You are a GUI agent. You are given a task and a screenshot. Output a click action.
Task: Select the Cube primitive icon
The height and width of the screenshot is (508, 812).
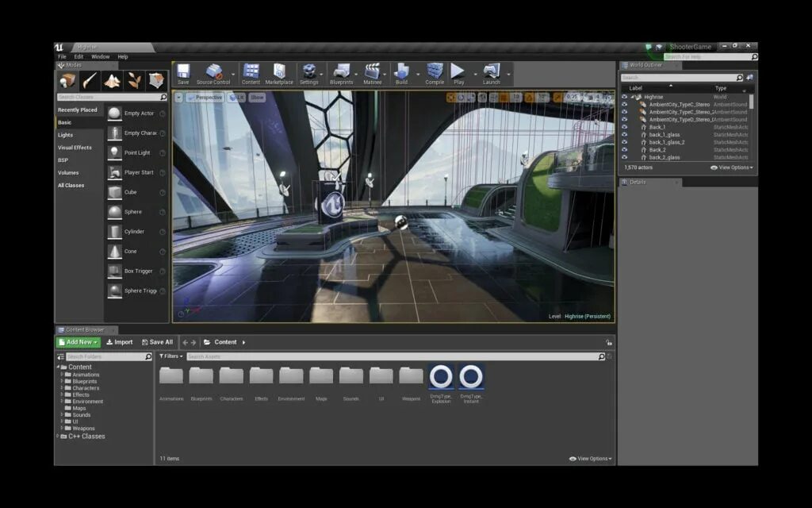click(x=114, y=192)
